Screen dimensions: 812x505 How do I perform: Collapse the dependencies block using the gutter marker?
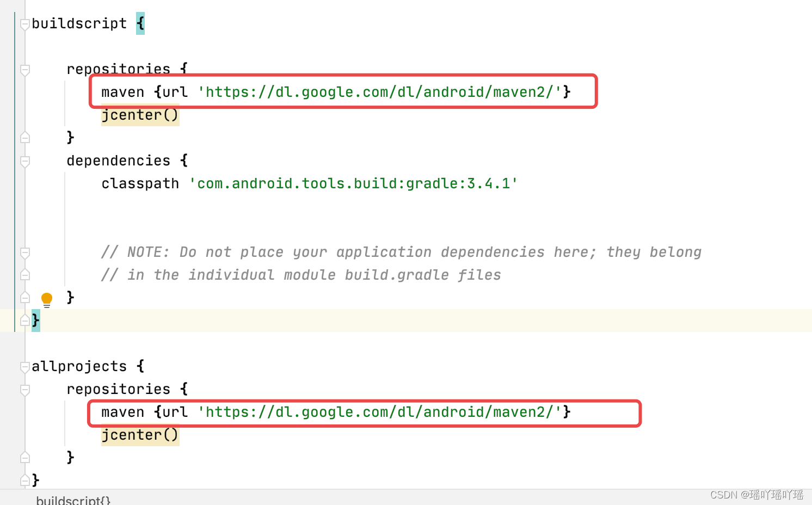[x=24, y=161]
